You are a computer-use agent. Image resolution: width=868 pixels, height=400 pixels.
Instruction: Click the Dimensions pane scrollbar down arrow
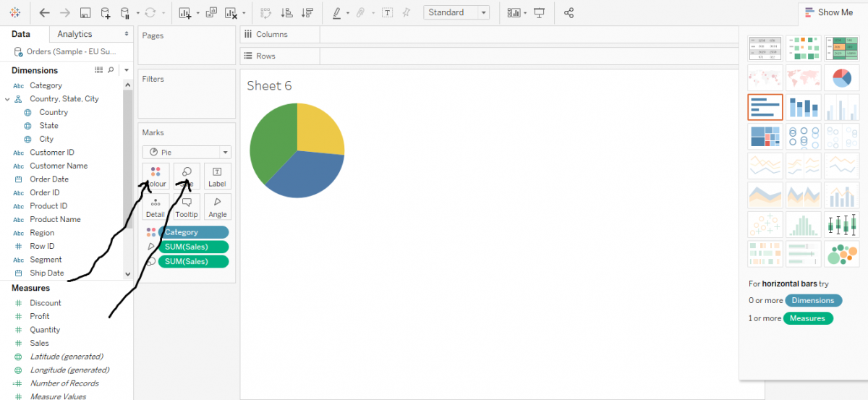128,274
